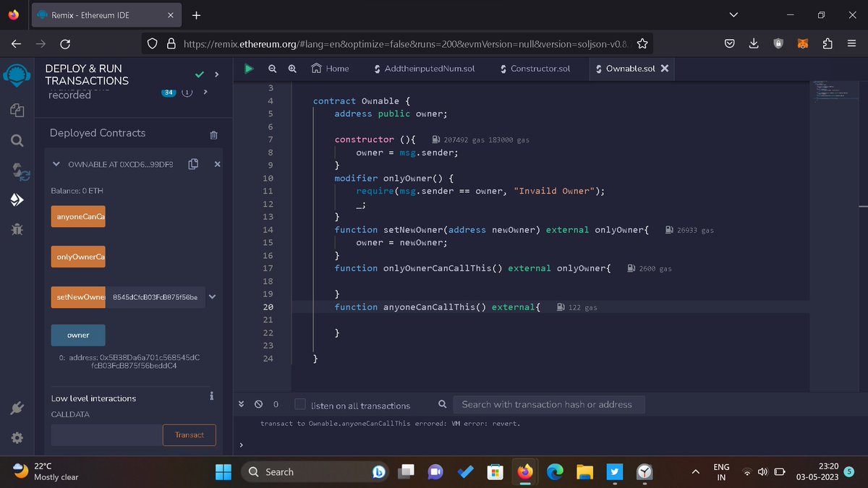
Task: Open the MetaMask browser extension
Action: pos(802,43)
